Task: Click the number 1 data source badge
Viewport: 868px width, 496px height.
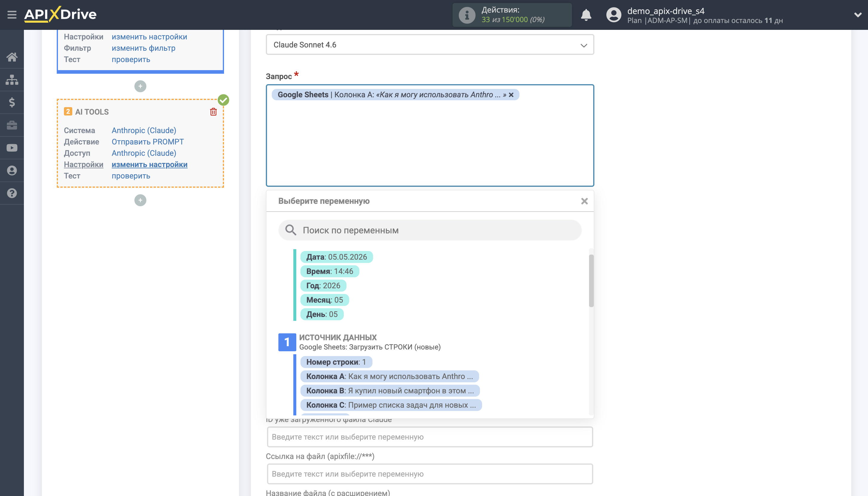Action: pyautogui.click(x=287, y=342)
